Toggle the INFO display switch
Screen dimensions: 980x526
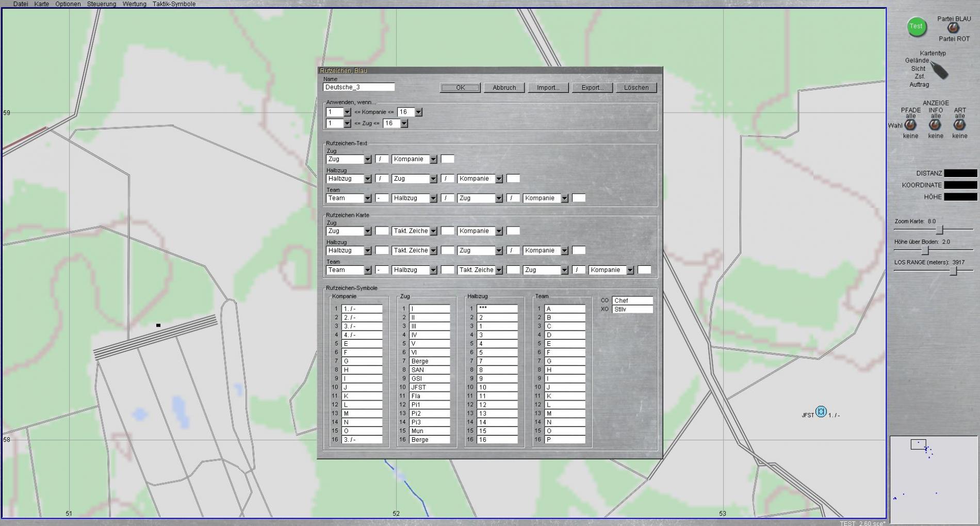935,125
